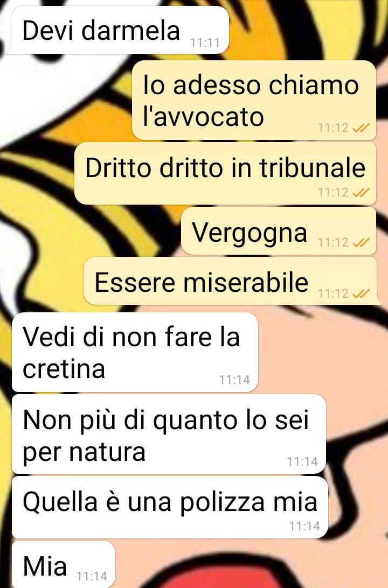
Task: Select the 'Quella è una polizza mia' message
Action: 170,507
